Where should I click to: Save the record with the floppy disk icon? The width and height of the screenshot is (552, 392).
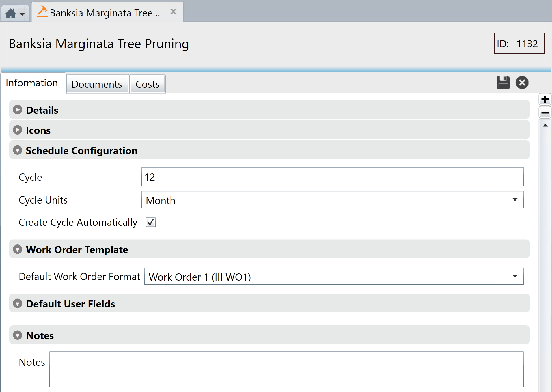pyautogui.click(x=503, y=83)
